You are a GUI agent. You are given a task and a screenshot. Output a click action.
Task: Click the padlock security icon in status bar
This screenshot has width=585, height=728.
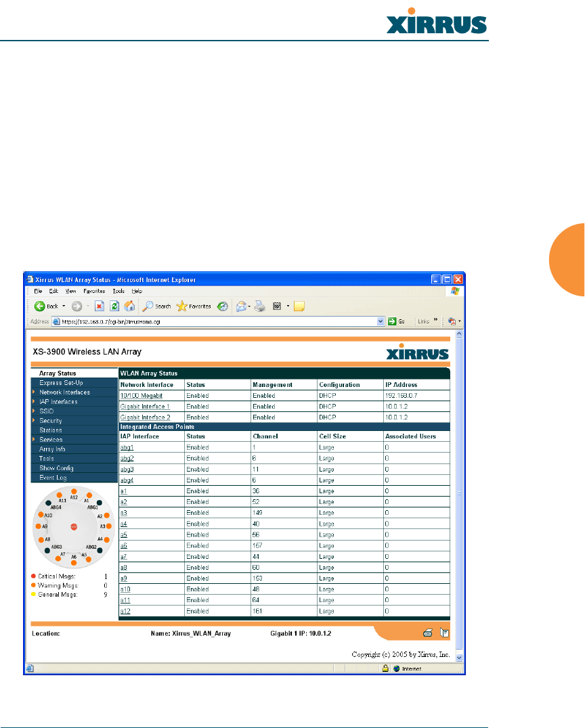tap(385, 668)
